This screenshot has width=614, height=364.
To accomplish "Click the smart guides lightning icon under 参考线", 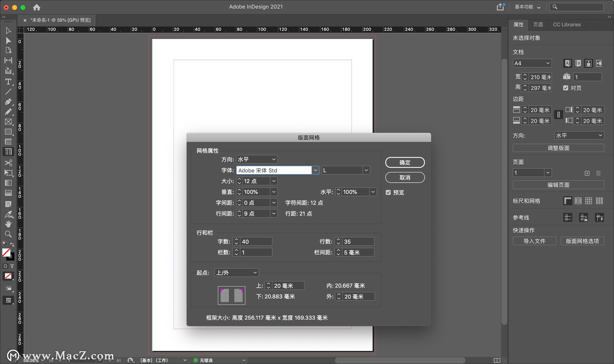I will (599, 217).
